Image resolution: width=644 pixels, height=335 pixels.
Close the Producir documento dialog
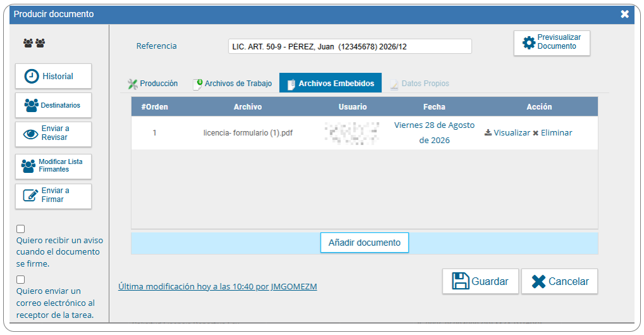(624, 14)
